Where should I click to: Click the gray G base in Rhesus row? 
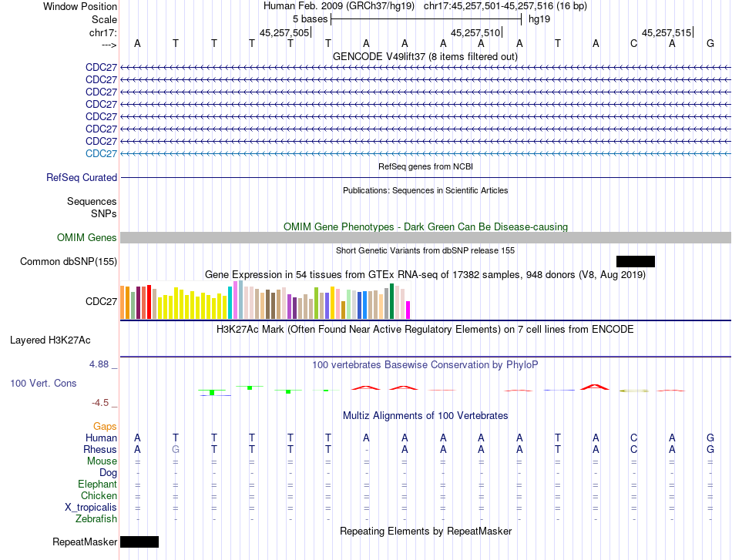click(176, 449)
